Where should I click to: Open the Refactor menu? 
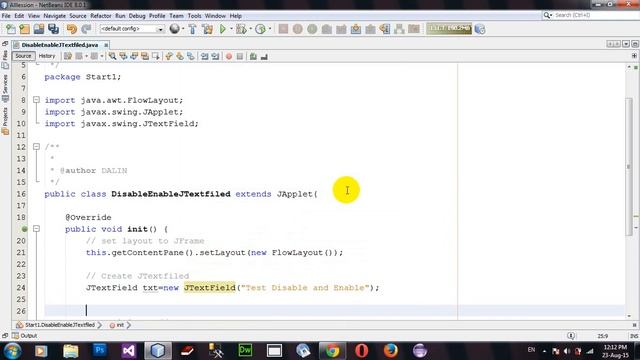click(101, 16)
